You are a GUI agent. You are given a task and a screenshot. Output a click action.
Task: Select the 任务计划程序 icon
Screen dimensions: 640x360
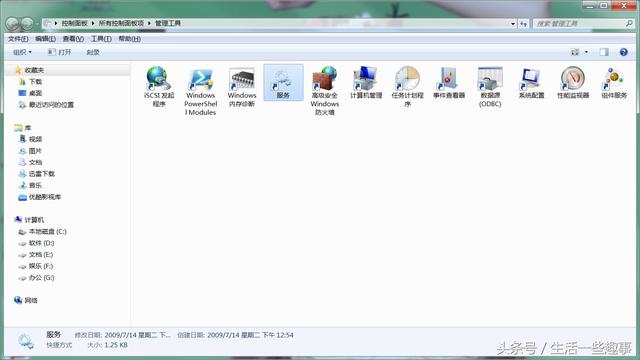pyautogui.click(x=407, y=87)
